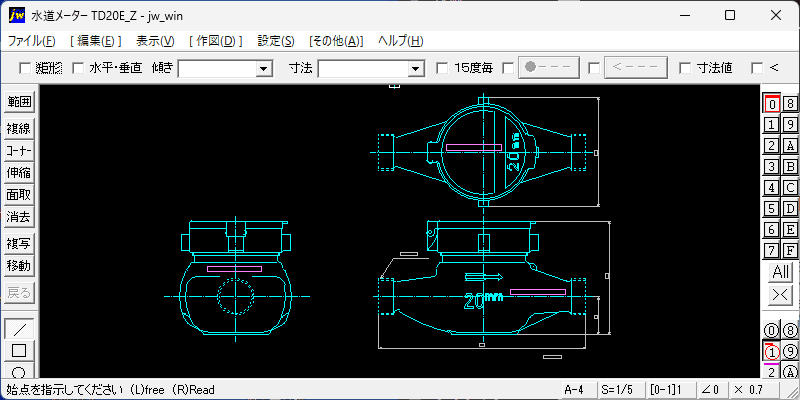Switch to layer 4 button
800x400 pixels.
(771, 187)
